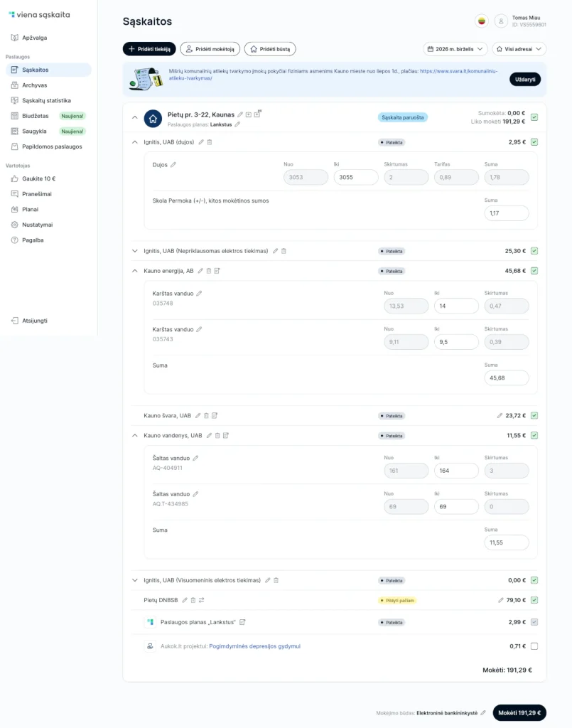Screen dimensions: 572x728
Task: Delete Pietų DNBSB provider
Action: (x=193, y=600)
